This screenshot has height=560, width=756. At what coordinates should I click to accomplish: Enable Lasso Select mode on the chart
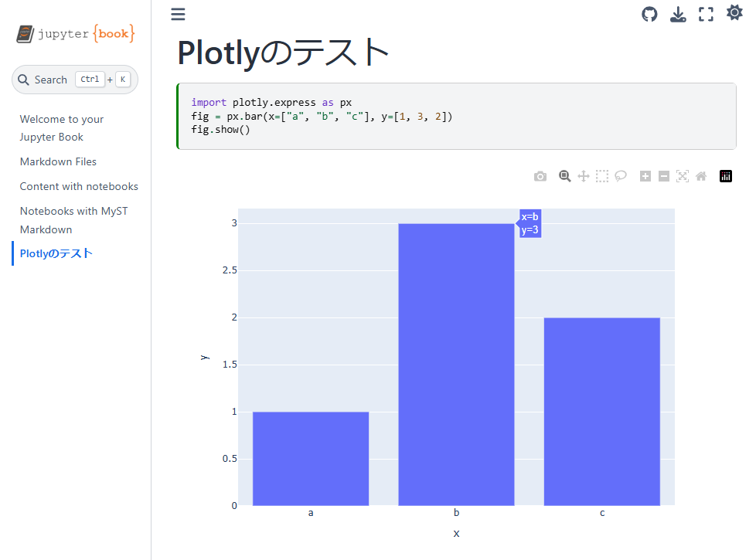621,175
